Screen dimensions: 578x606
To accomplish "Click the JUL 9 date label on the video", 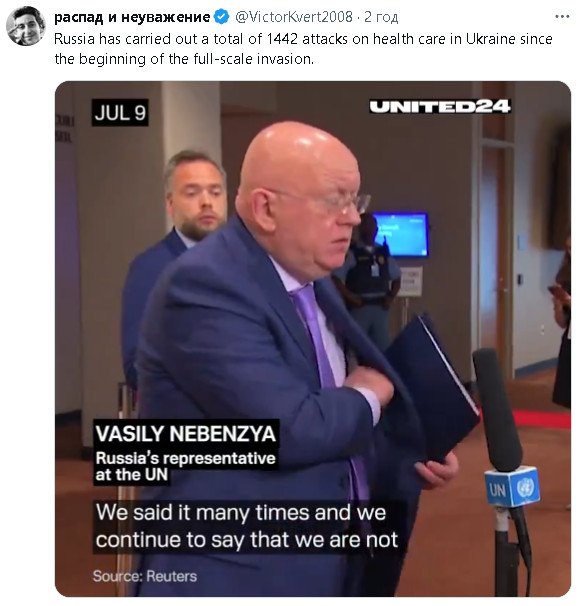I will (120, 113).
